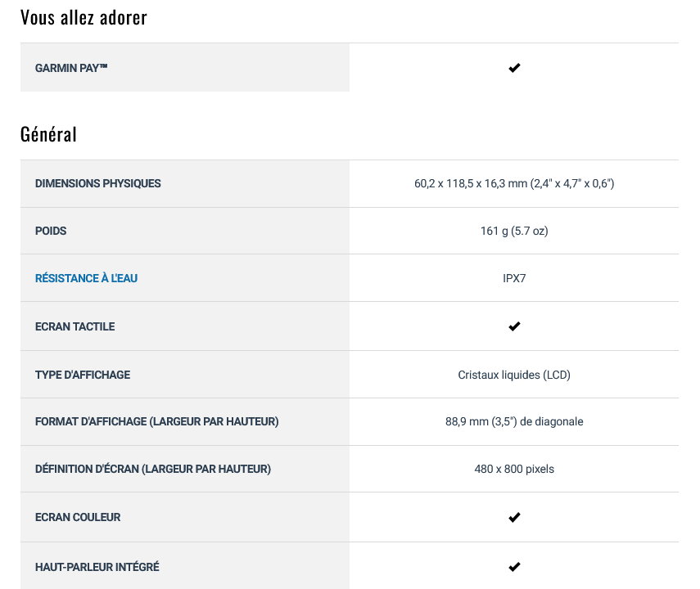
Task: Click the IPX7 water rating value
Action: pos(514,278)
